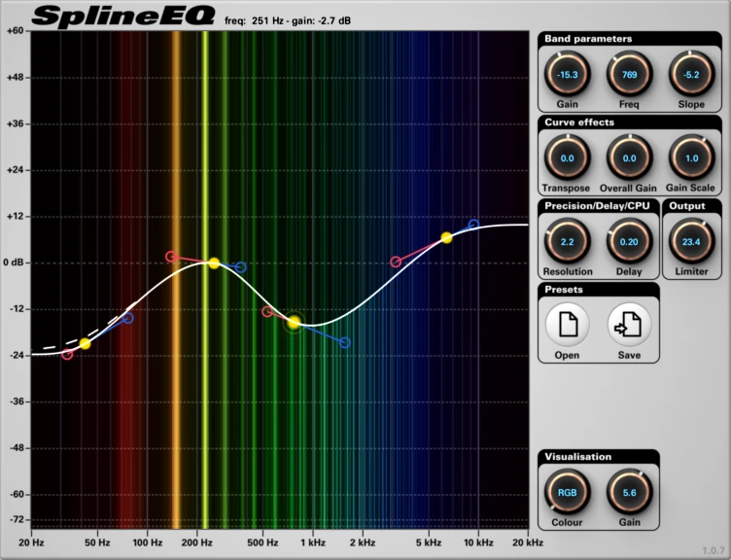Click the Open preset file icon

[568, 325]
